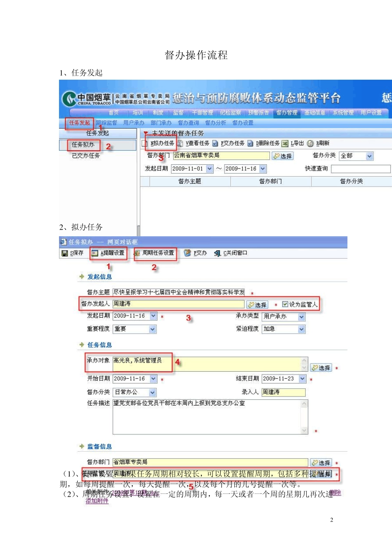392x555 pixels.
Task: Open the 督办分类 日常办公 dropdown
Action: click(153, 392)
